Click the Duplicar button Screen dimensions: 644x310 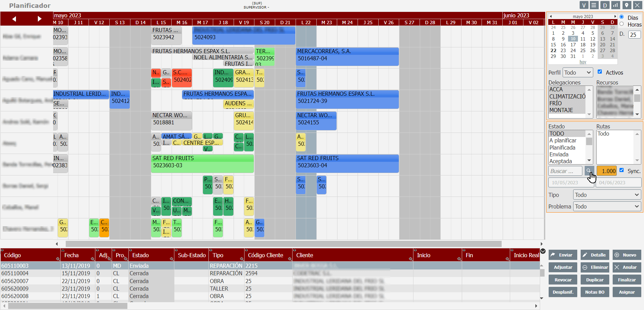595,280
